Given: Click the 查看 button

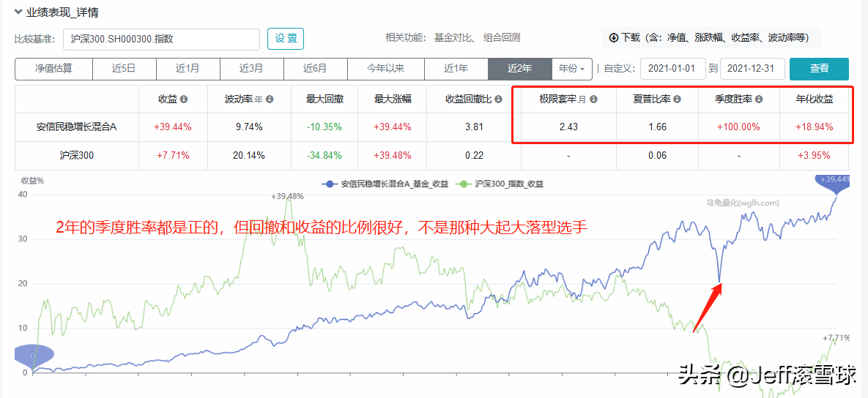Looking at the screenshot, I should pyautogui.click(x=819, y=69).
